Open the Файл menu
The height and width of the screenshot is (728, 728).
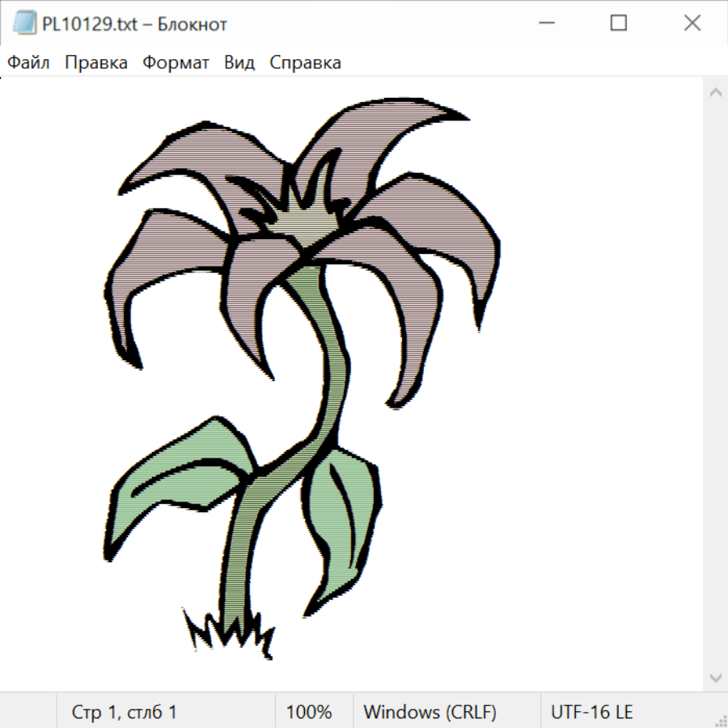click(28, 62)
